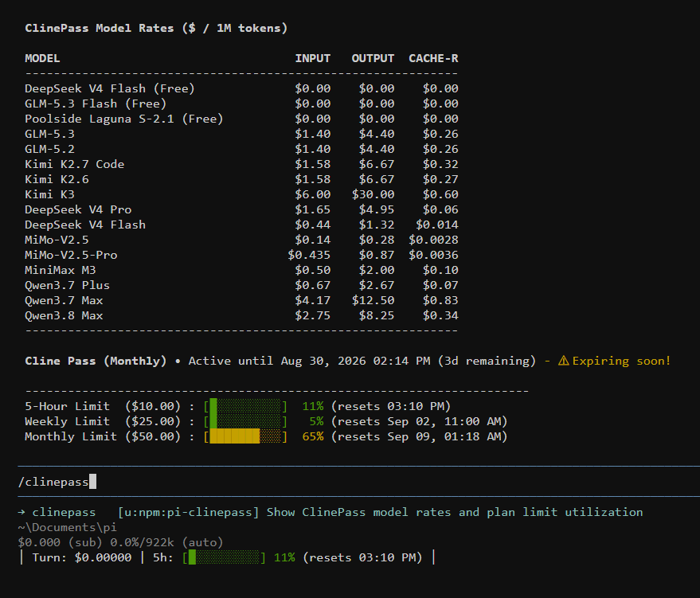700x598 pixels.
Task: Click the 11% value in 5-Hour Limit row
Action: (312, 407)
